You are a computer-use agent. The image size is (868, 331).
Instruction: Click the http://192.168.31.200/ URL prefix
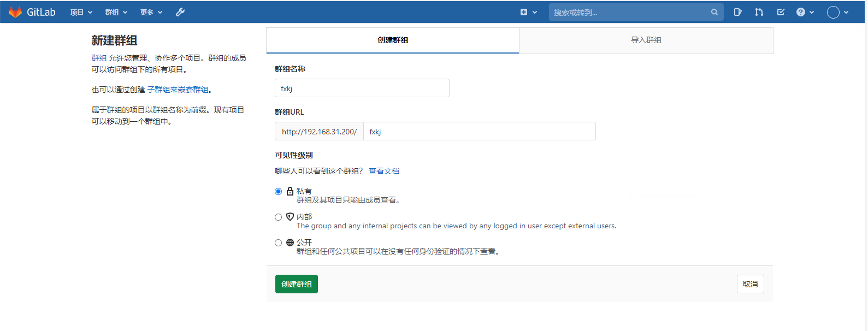pyautogui.click(x=319, y=131)
